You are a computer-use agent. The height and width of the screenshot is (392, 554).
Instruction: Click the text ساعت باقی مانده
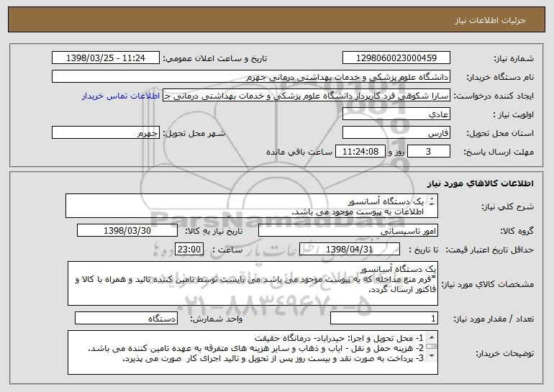click(x=299, y=152)
